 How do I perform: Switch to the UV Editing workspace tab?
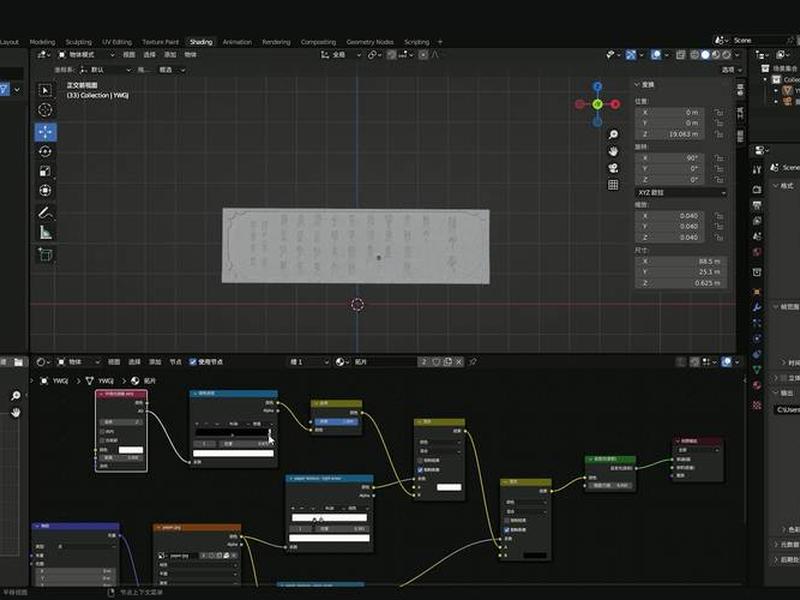pyautogui.click(x=117, y=42)
